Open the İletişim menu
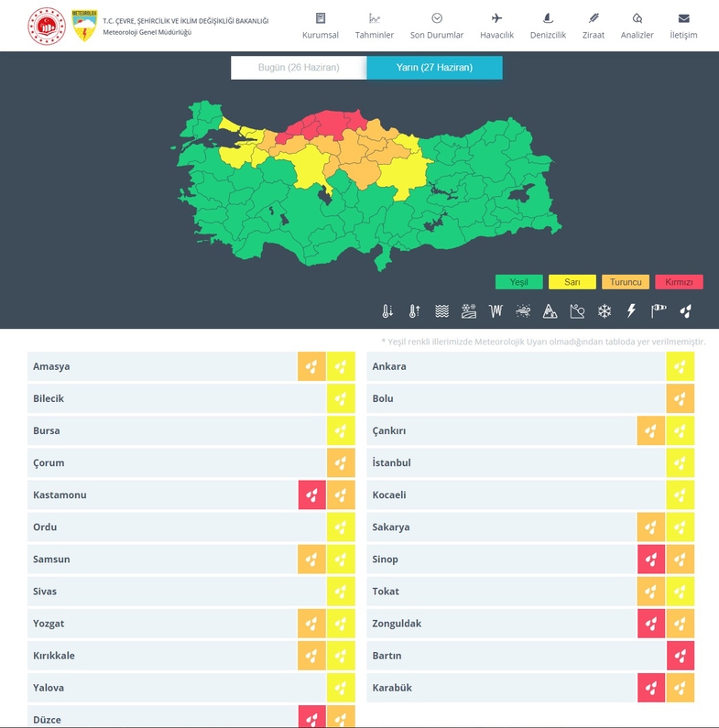 tap(683, 26)
